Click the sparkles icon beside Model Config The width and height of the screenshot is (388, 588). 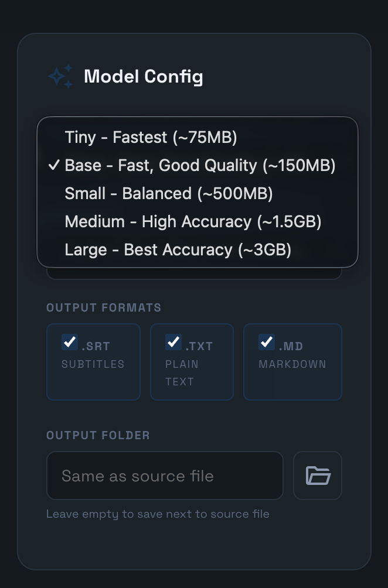click(x=60, y=76)
